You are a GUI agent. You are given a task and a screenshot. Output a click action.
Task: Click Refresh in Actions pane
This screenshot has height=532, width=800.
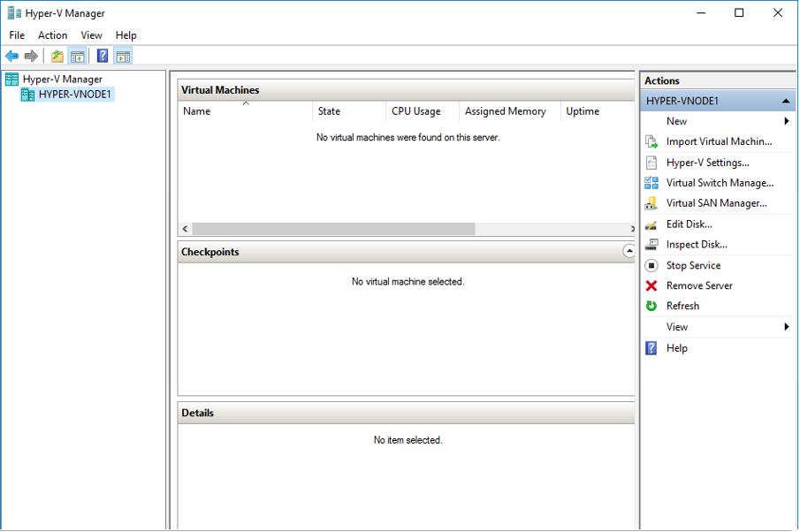pyautogui.click(x=682, y=306)
